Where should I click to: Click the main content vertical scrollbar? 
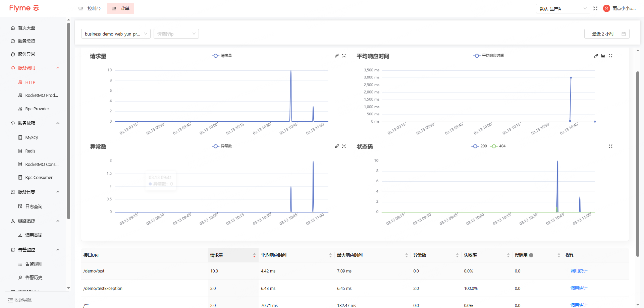coord(638,164)
